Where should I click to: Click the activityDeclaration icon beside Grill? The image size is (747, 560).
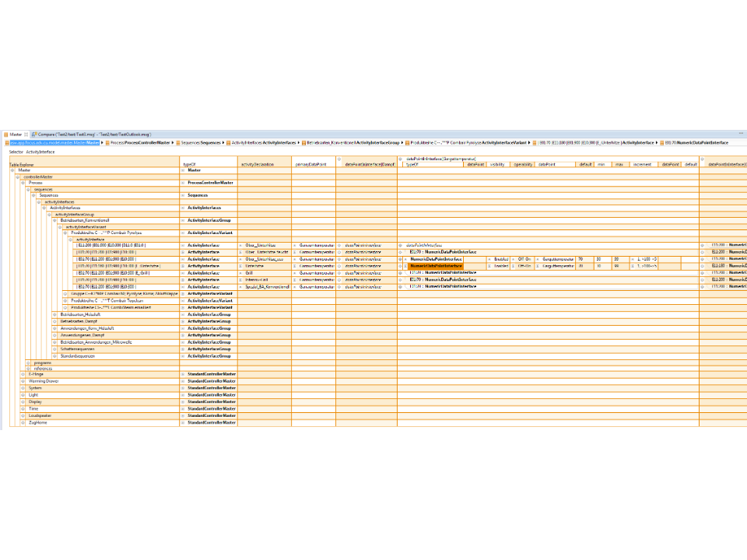point(241,273)
